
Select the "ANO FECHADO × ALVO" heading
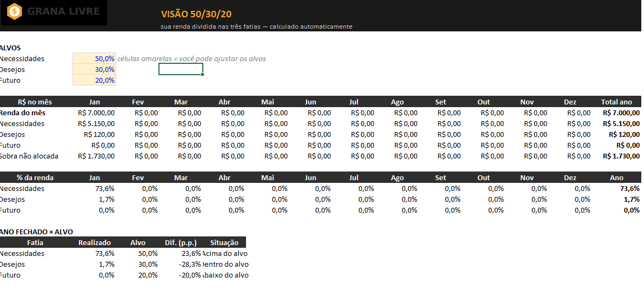coord(37,232)
